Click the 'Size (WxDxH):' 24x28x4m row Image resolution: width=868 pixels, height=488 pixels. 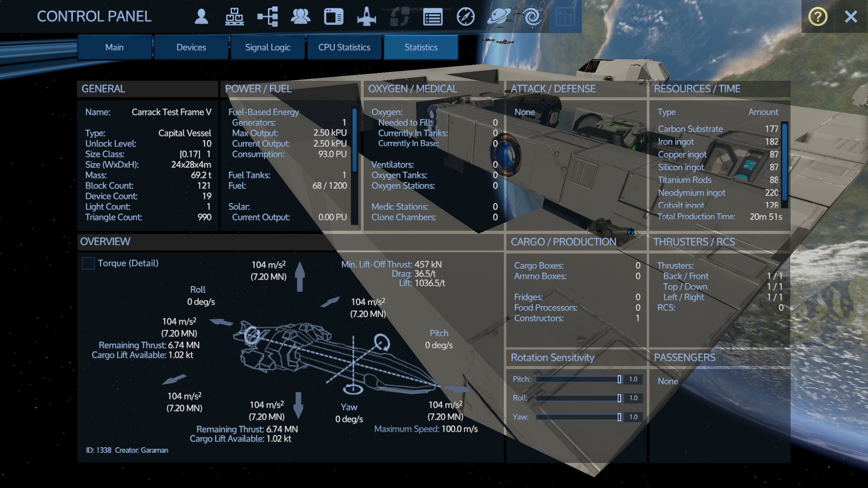[148, 165]
